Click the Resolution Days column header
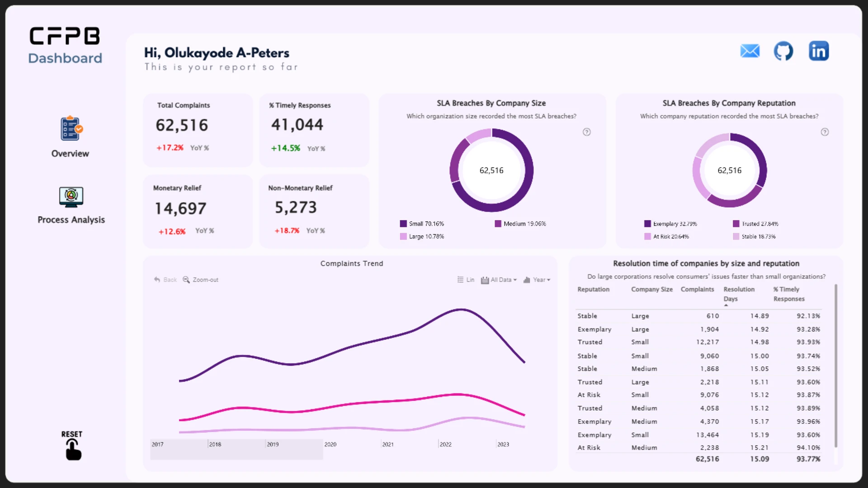Screen dimensions: 868x488 pos(739,294)
